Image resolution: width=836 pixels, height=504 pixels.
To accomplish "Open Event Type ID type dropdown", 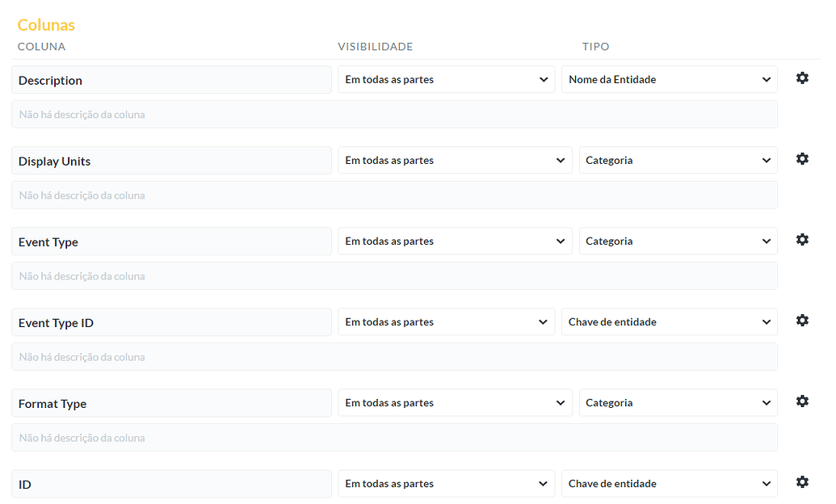I will [x=669, y=321].
